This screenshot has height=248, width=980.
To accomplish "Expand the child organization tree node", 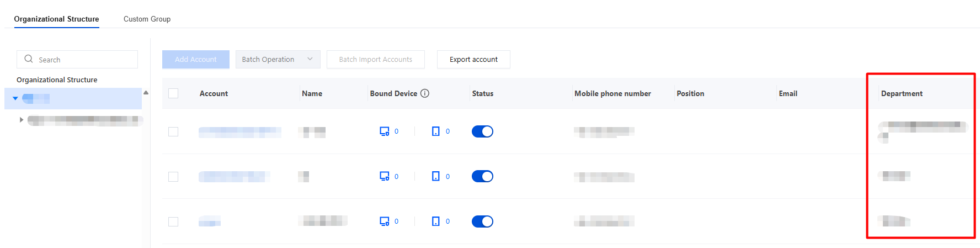I will (x=22, y=119).
